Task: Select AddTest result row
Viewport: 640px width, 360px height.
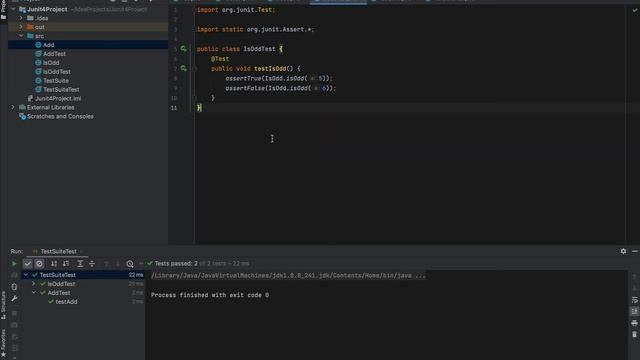Action: coord(59,293)
